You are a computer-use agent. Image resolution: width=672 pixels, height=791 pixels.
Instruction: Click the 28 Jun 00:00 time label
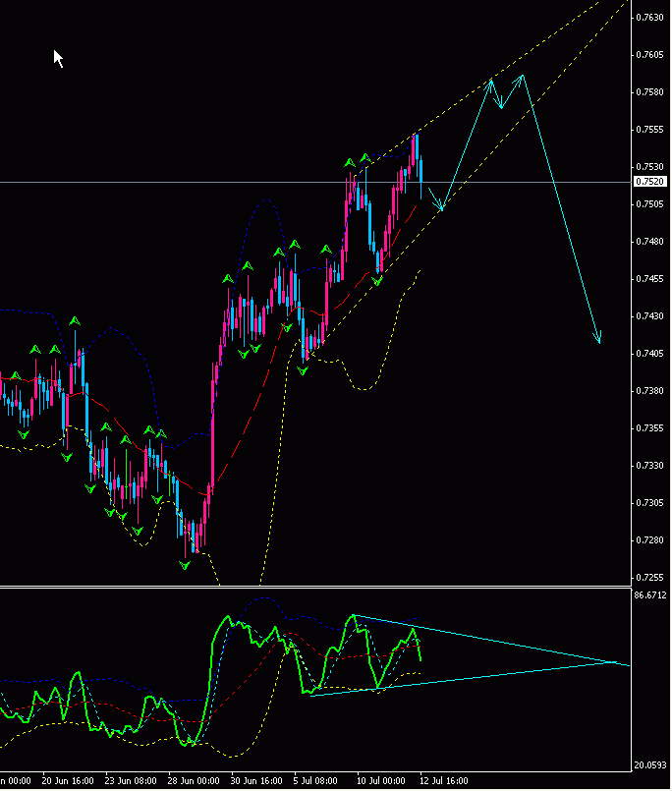(194, 781)
